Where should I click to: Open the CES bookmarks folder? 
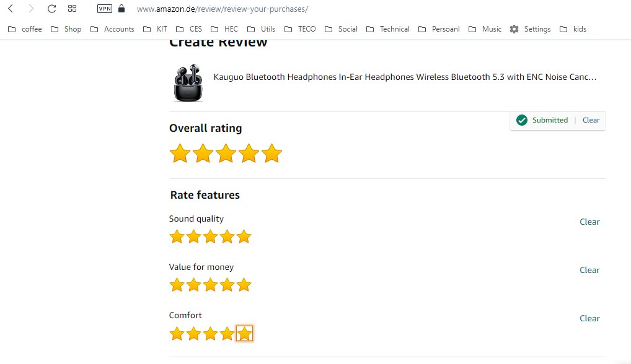[x=188, y=29]
